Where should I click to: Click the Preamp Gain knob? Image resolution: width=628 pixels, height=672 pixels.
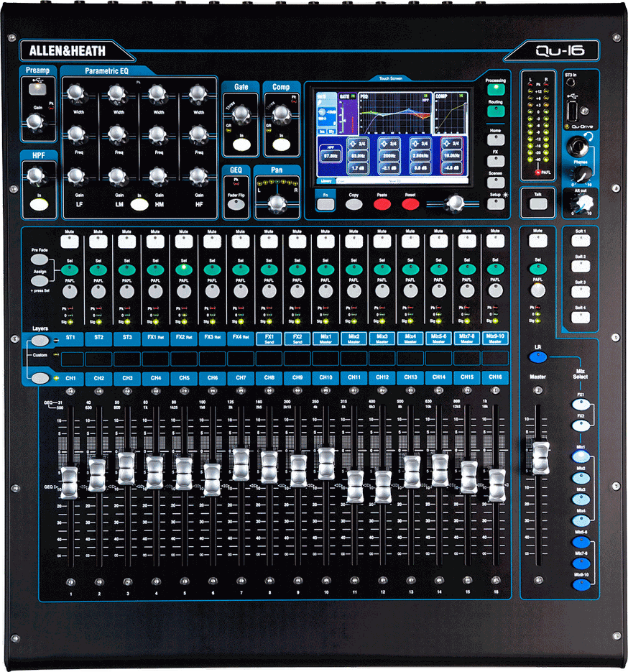[x=35, y=122]
